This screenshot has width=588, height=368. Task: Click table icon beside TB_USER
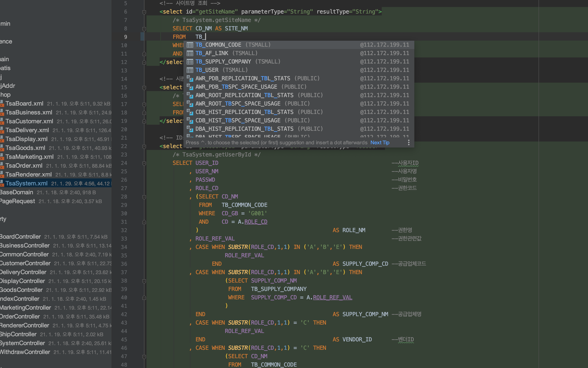tap(190, 70)
